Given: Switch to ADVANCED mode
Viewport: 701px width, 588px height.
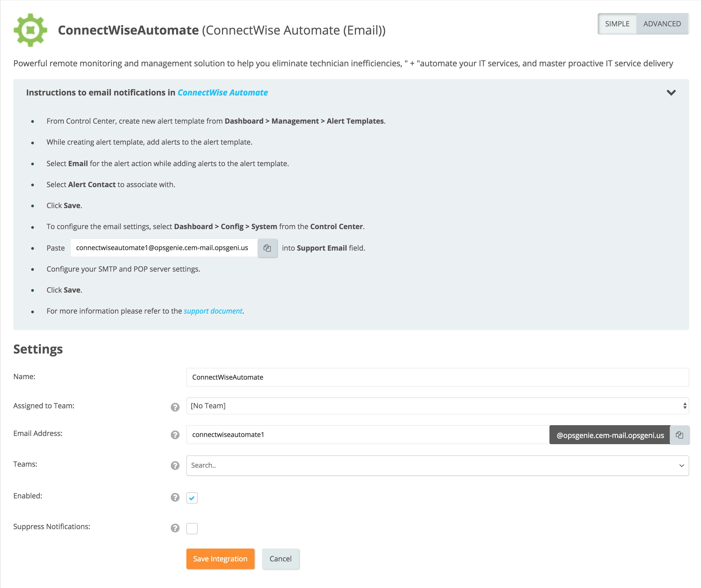Looking at the screenshot, I should click(x=662, y=24).
